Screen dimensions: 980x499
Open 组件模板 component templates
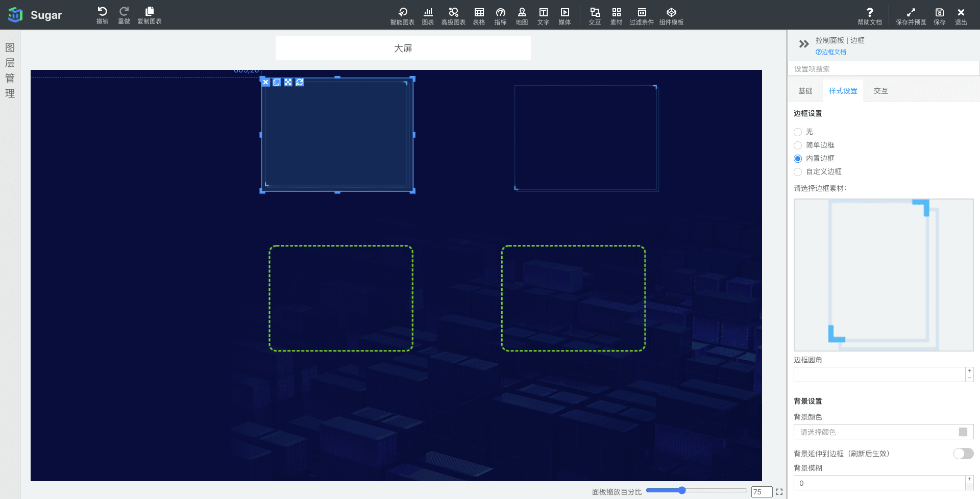point(671,16)
